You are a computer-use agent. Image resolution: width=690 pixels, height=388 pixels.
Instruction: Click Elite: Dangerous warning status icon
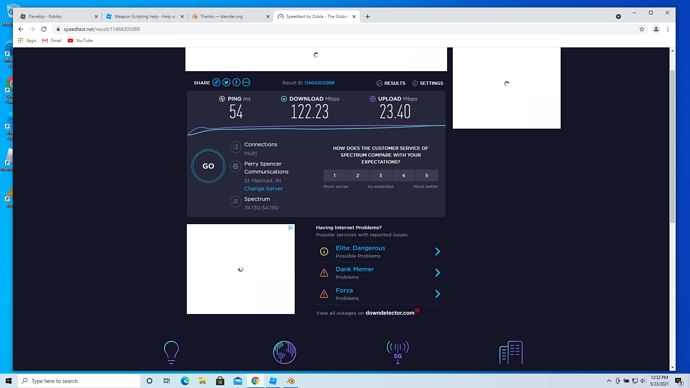tap(324, 252)
